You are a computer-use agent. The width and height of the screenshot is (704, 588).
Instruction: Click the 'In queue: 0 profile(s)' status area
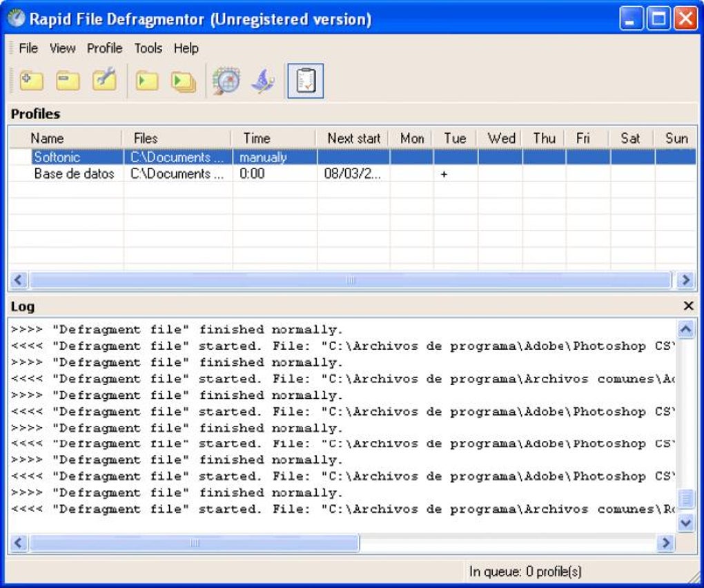tap(526, 571)
